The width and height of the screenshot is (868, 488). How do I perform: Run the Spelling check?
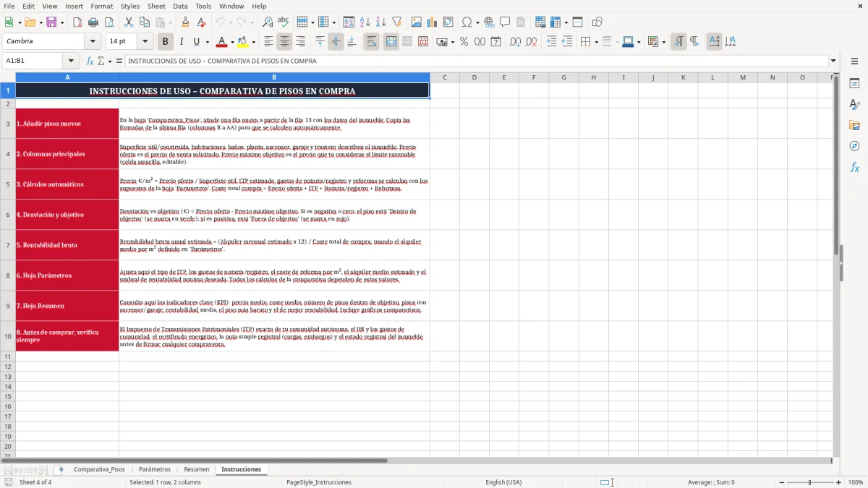[283, 22]
